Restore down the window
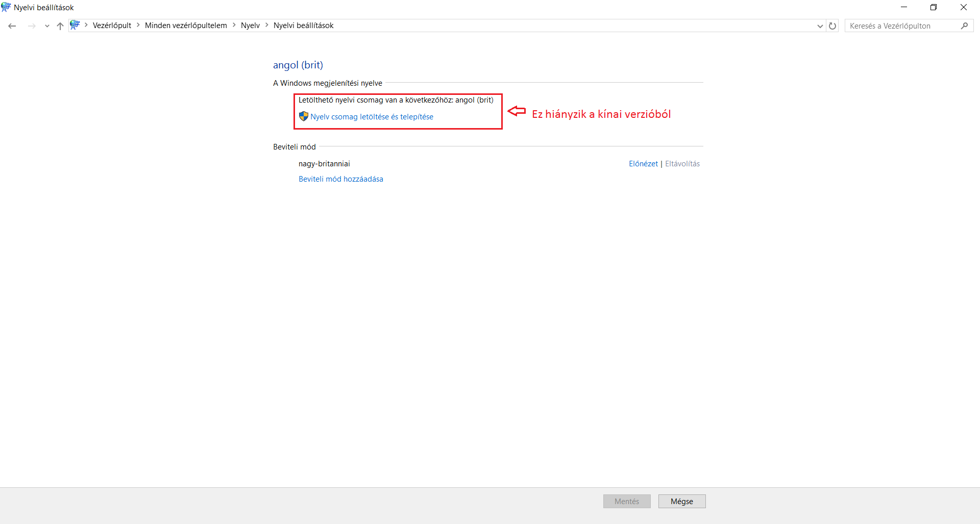The height and width of the screenshot is (524, 980). point(934,7)
